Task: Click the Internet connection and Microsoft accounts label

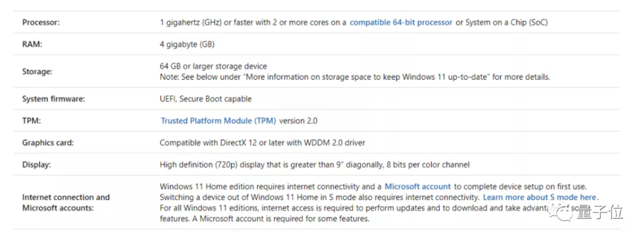Action: pos(66,202)
